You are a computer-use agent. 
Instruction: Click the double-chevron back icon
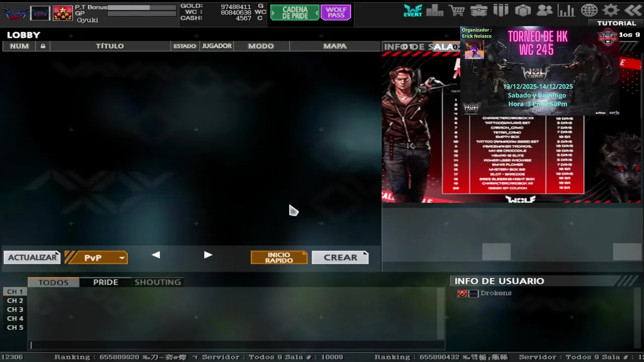click(x=633, y=11)
